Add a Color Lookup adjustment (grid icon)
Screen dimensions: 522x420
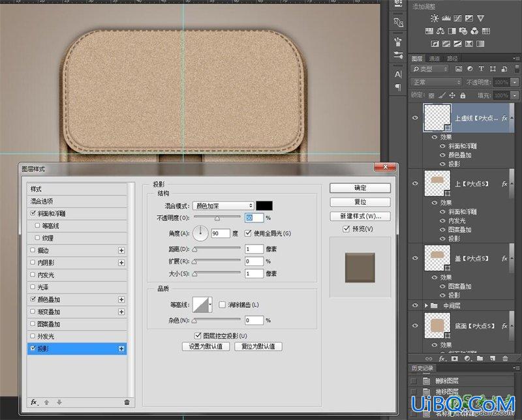(x=486, y=31)
